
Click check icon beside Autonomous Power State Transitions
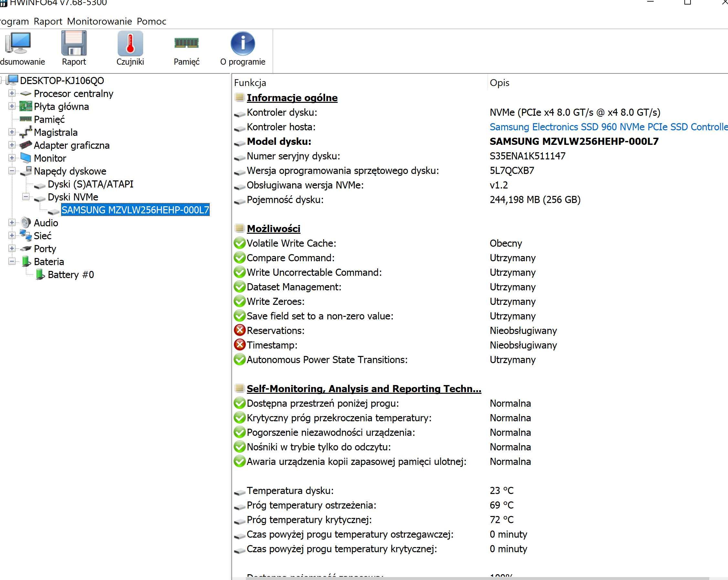point(239,360)
